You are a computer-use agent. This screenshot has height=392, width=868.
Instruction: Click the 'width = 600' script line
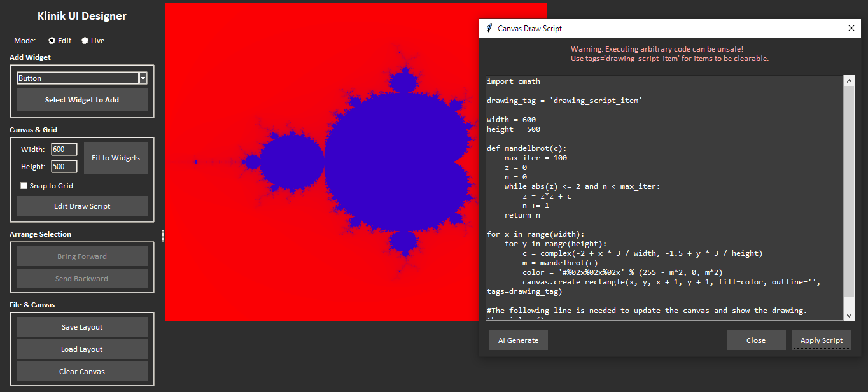[x=511, y=120]
